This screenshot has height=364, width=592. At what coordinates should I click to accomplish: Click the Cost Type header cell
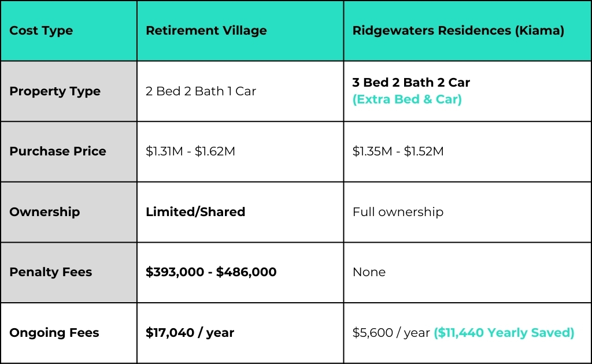(x=69, y=31)
